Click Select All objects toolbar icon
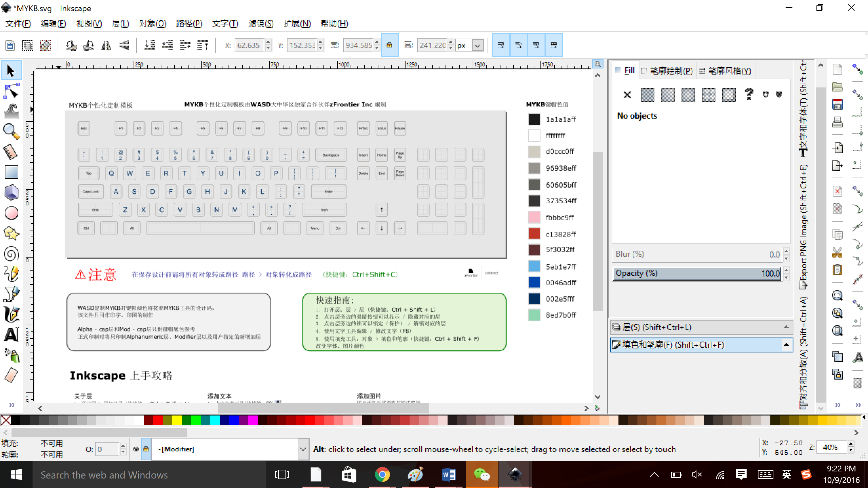 pos(10,45)
